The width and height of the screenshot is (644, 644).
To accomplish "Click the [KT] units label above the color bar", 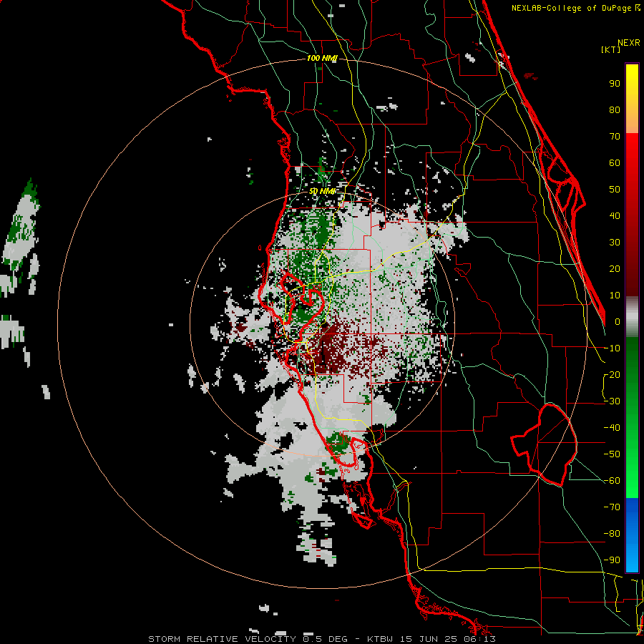I will tap(611, 49).
